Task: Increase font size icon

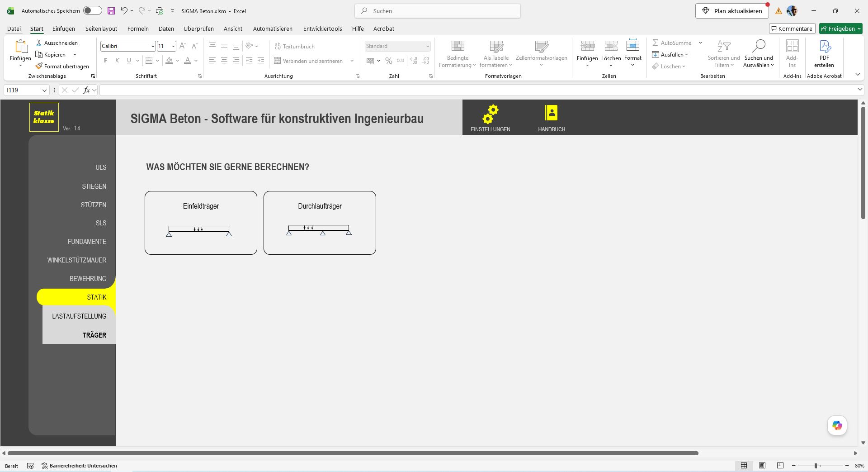Action: pos(183,46)
